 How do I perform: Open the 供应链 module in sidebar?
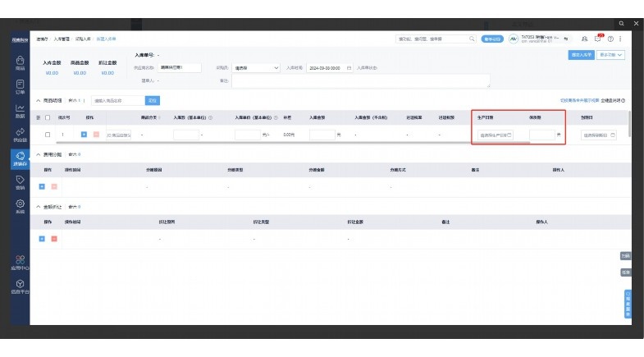point(20,135)
